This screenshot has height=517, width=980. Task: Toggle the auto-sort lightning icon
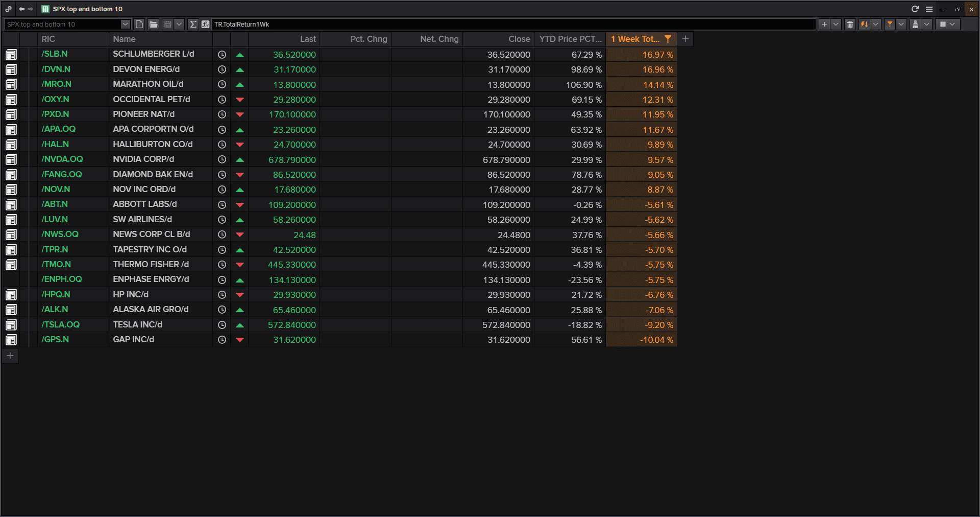click(864, 24)
